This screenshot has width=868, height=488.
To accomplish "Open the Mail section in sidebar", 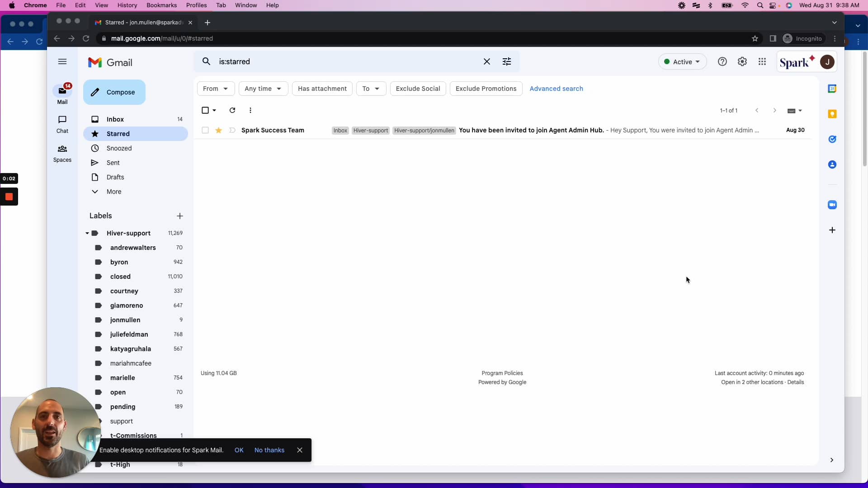I will [62, 94].
